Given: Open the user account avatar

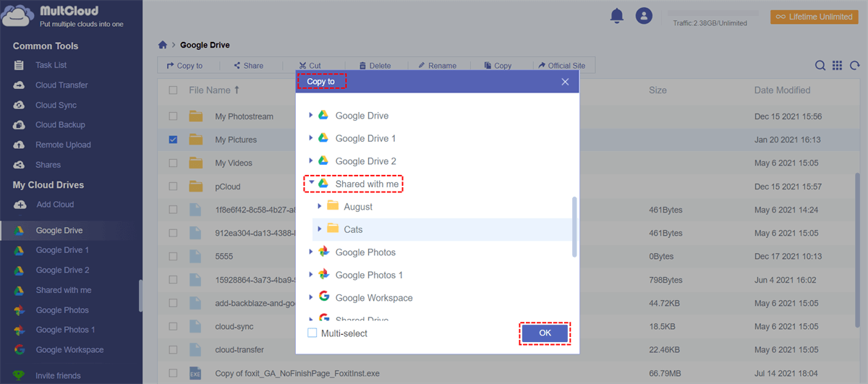Looking at the screenshot, I should [x=644, y=16].
